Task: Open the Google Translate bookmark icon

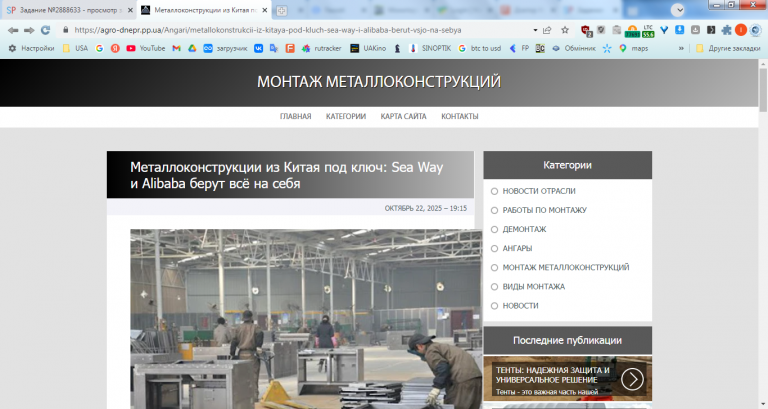Action: [274, 48]
